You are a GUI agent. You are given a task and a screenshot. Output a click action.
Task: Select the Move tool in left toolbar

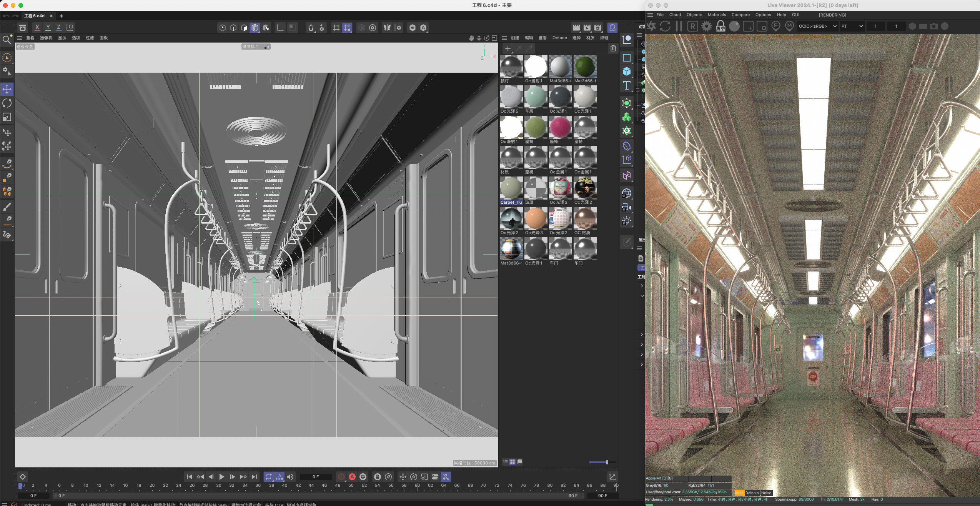(7, 89)
